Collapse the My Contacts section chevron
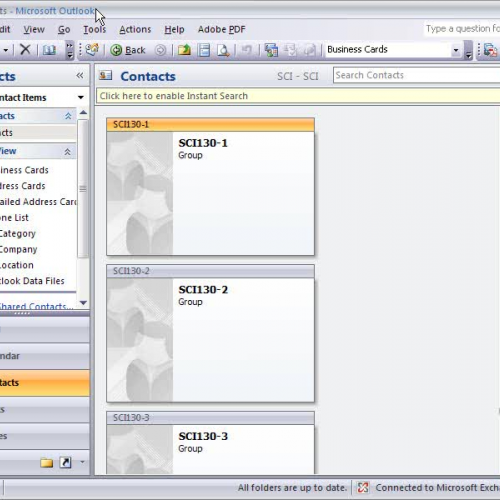Image resolution: width=500 pixels, height=500 pixels. pos(68,116)
